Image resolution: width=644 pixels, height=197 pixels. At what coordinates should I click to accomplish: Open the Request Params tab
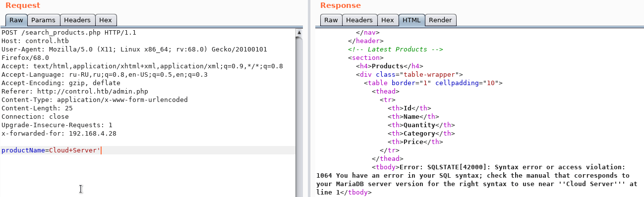coord(44,20)
